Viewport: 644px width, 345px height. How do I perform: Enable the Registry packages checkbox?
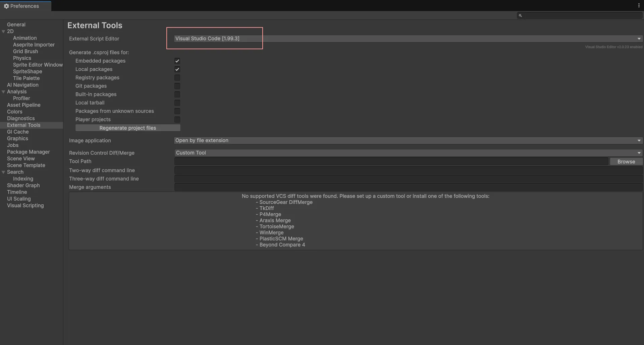(177, 78)
